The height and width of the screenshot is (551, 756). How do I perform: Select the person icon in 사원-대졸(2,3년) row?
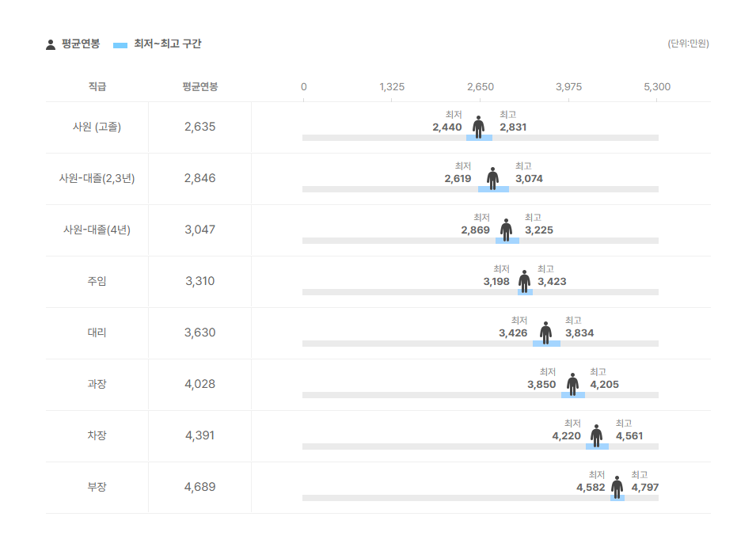[492, 178]
